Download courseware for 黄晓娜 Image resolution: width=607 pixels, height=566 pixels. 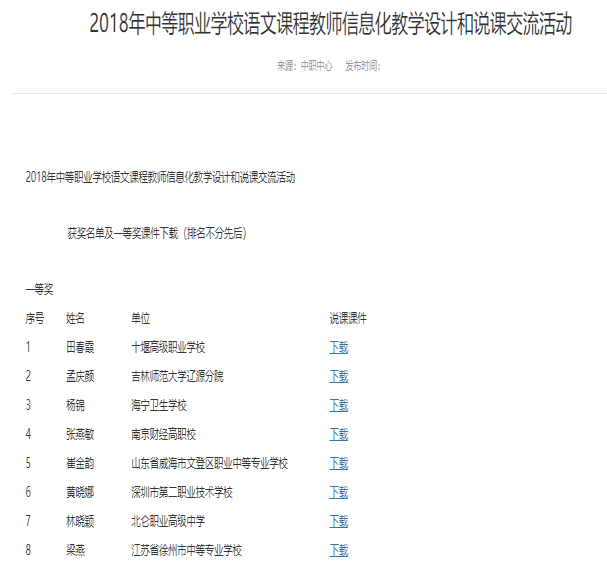(339, 492)
